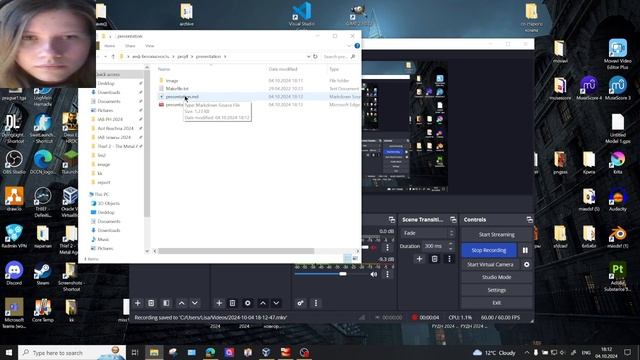
Task: Click Start Virtual Camera button
Action: coord(490,264)
